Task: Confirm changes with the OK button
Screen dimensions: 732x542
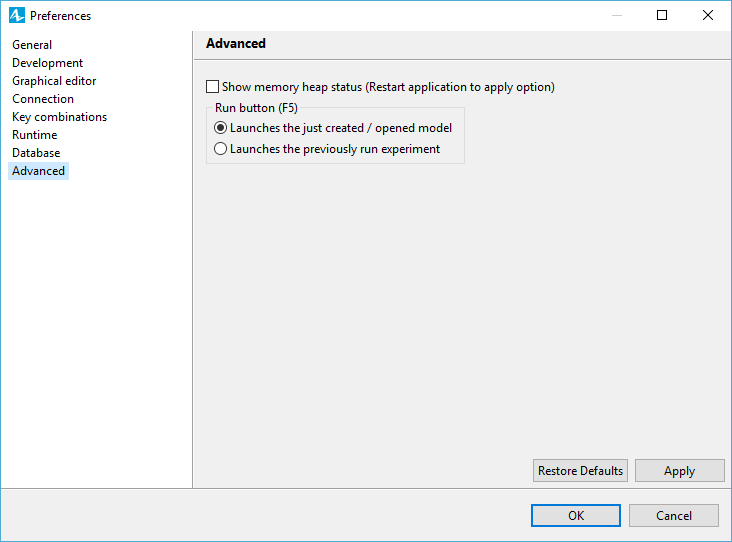Action: point(576,515)
